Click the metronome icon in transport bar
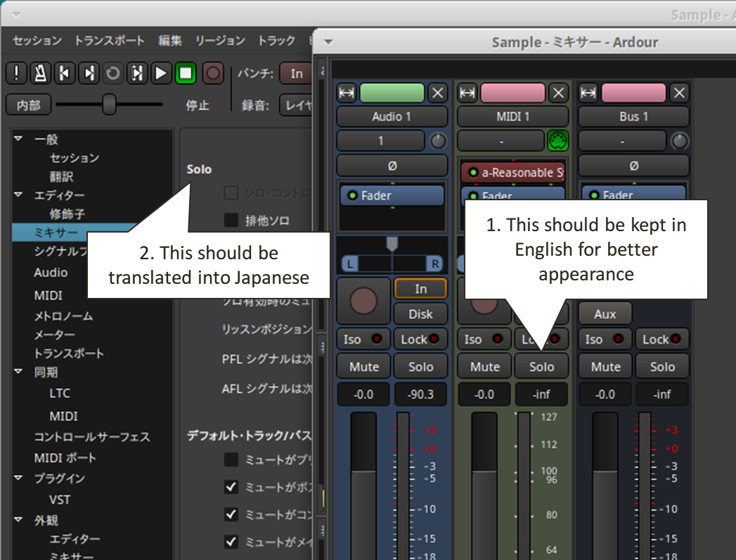Viewport: 736px width, 560px height. click(41, 73)
